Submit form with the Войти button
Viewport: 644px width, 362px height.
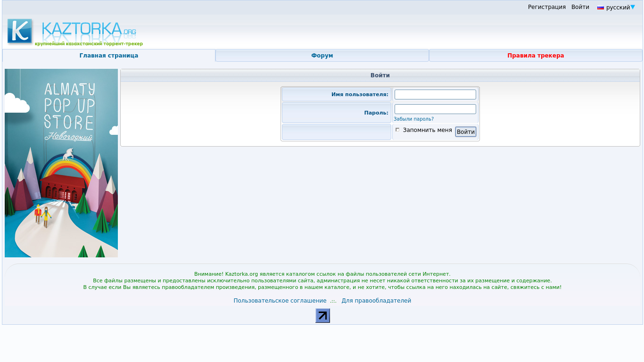coord(466,132)
